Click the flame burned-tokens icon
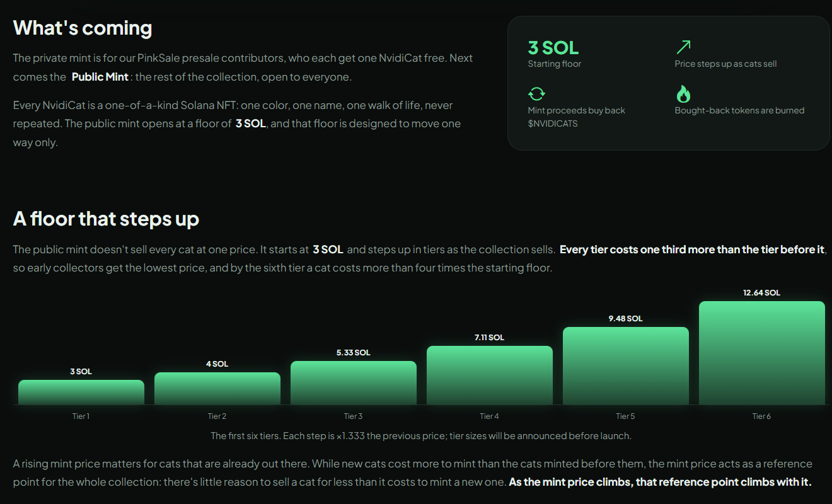Image resolution: width=832 pixels, height=504 pixels. click(683, 94)
